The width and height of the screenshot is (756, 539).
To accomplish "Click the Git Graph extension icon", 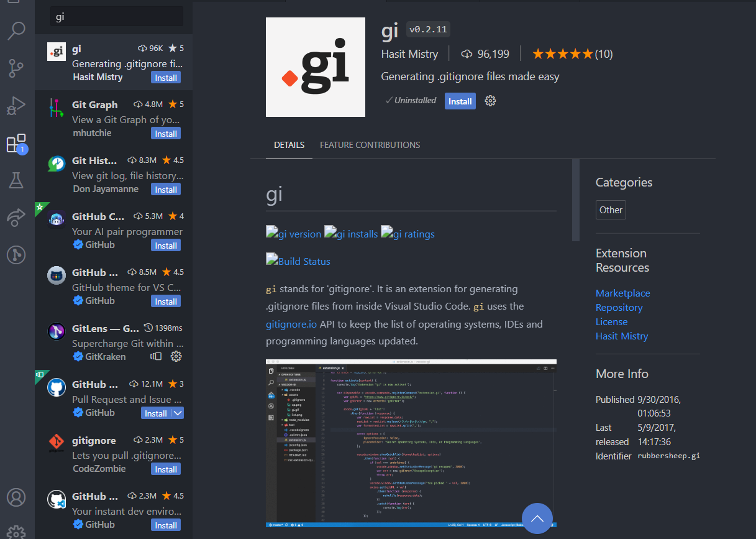I will pyautogui.click(x=57, y=108).
